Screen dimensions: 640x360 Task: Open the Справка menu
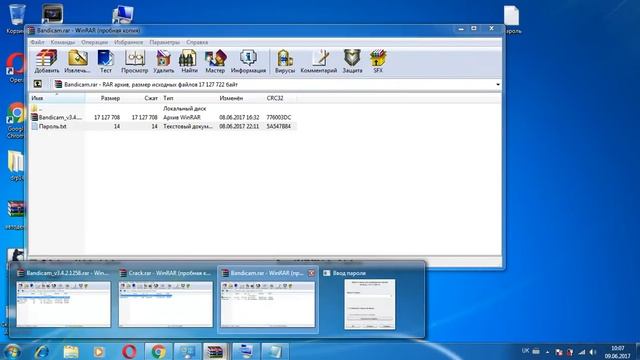pyautogui.click(x=197, y=42)
